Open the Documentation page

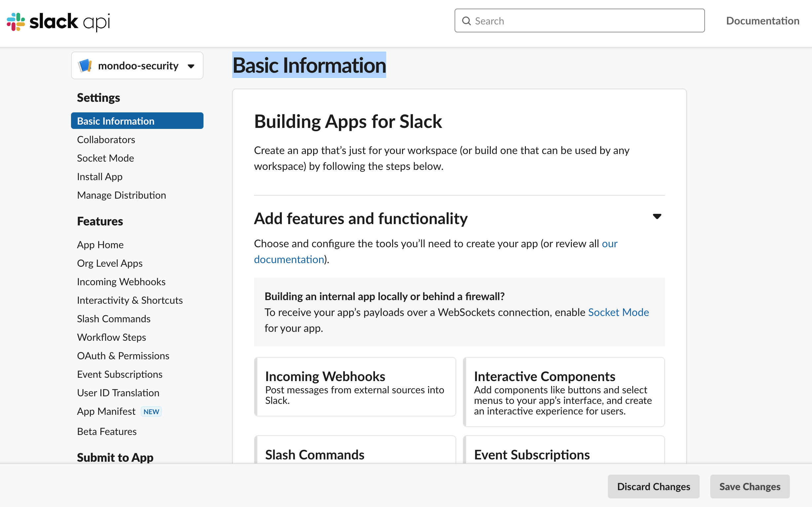(x=763, y=21)
